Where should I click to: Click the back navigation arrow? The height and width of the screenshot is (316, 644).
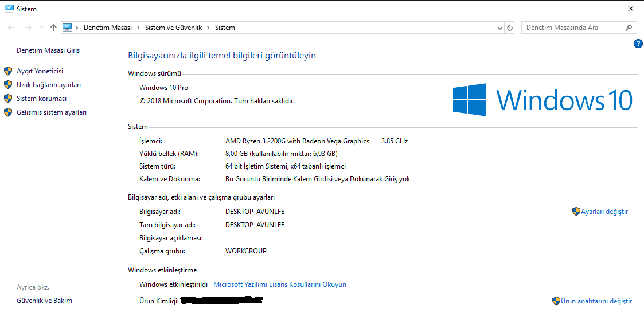pyautogui.click(x=11, y=28)
